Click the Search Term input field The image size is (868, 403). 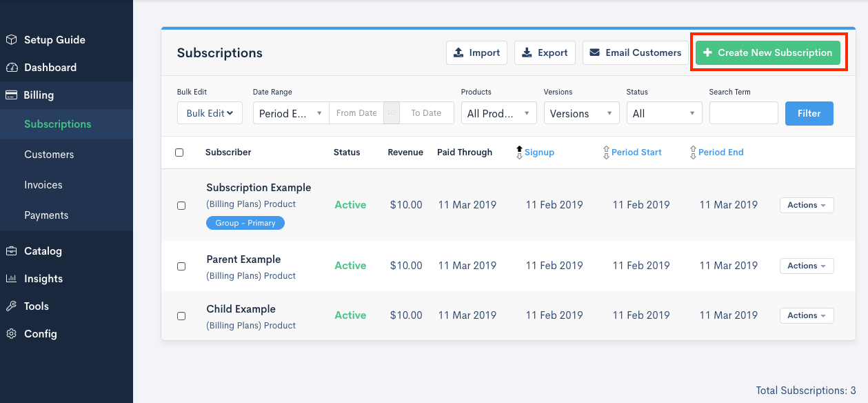[743, 113]
